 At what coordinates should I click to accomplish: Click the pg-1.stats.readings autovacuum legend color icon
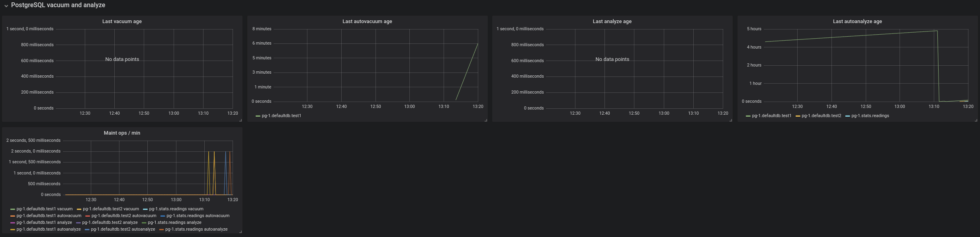click(x=162, y=216)
